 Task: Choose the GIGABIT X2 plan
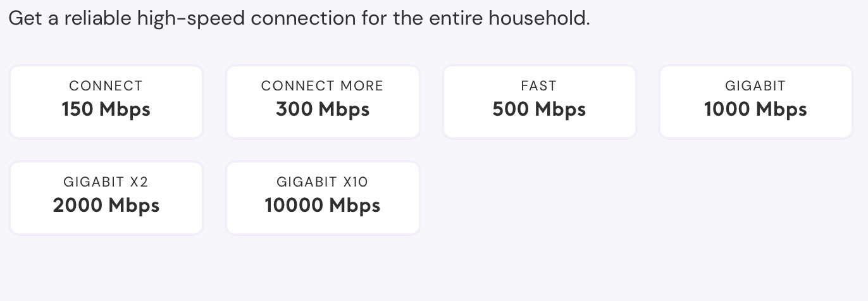106,198
